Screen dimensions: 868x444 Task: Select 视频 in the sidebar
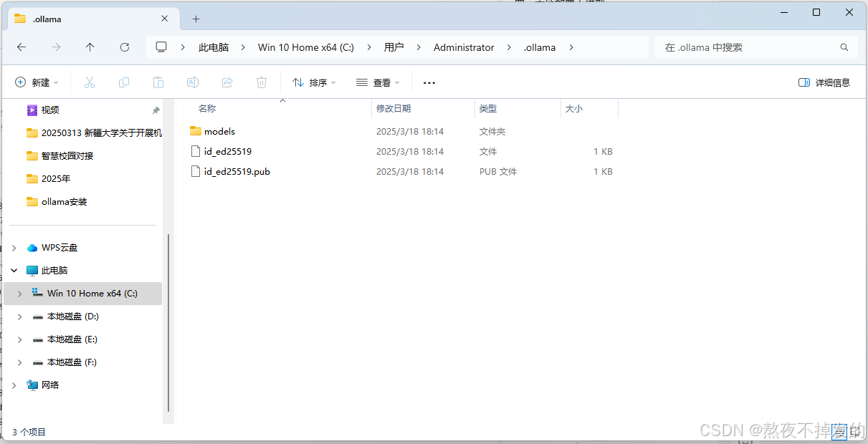click(x=50, y=110)
